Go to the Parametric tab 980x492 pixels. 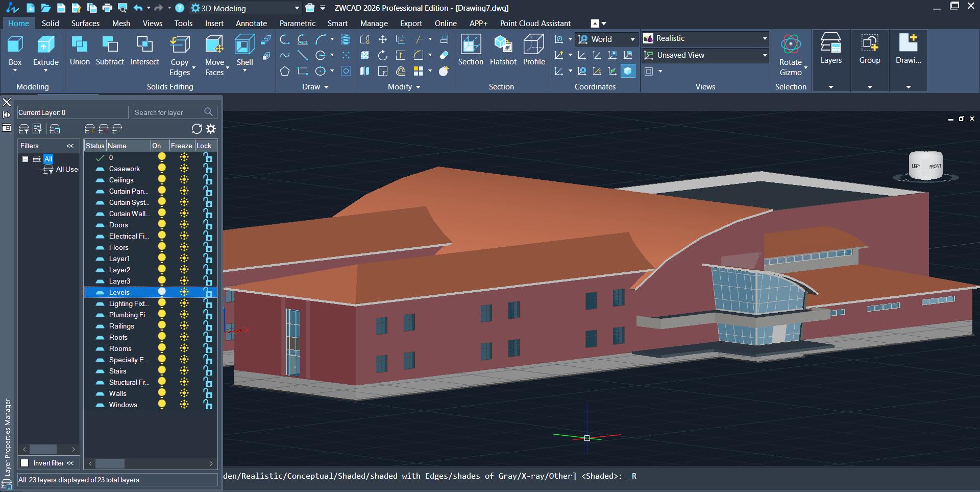[297, 23]
